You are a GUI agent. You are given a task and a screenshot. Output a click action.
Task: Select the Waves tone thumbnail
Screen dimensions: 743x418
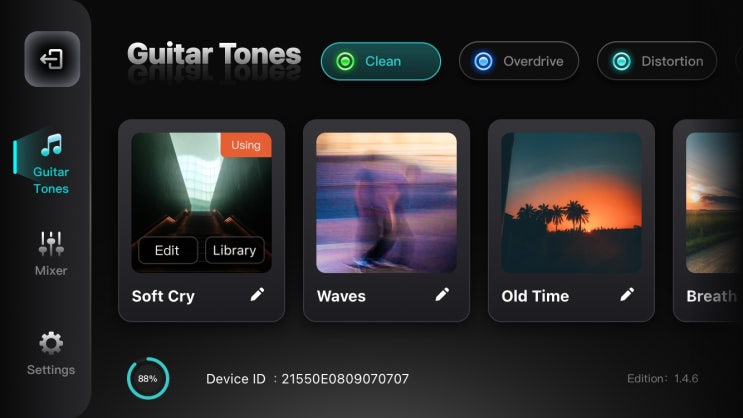[387, 203]
